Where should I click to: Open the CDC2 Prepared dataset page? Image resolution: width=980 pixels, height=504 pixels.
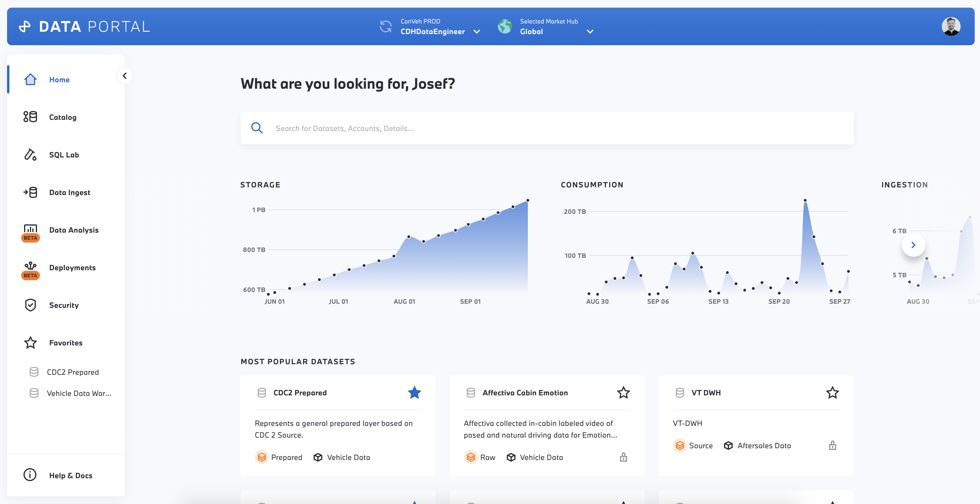(299, 392)
